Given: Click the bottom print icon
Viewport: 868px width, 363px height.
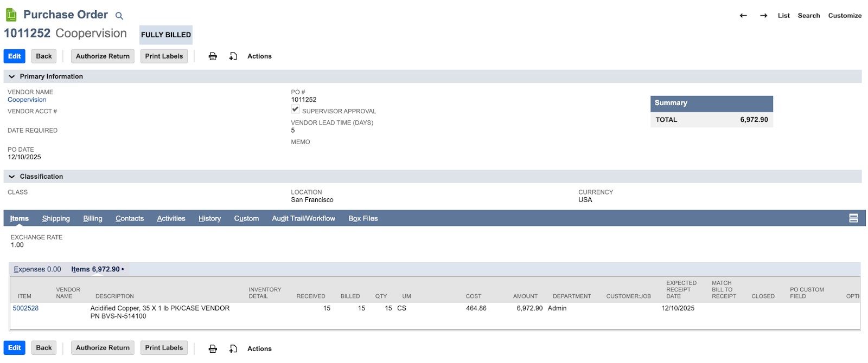Looking at the screenshot, I should (x=213, y=348).
